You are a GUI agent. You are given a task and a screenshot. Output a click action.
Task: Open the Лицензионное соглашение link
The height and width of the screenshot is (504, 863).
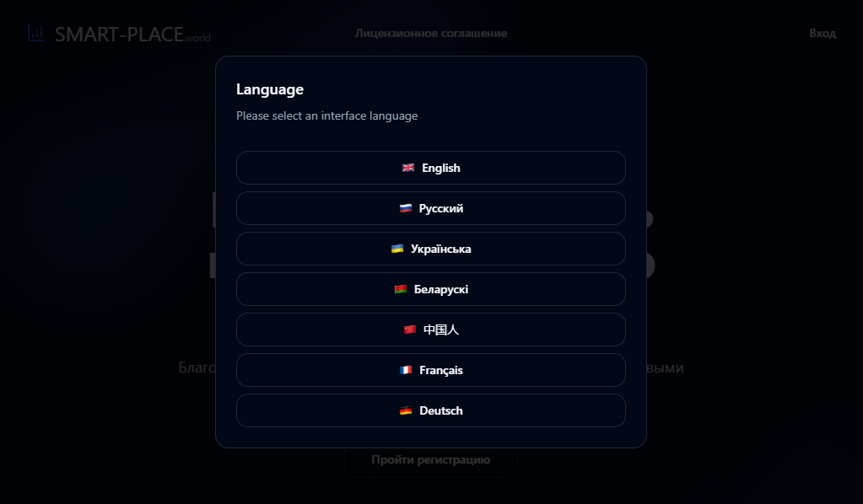(431, 33)
